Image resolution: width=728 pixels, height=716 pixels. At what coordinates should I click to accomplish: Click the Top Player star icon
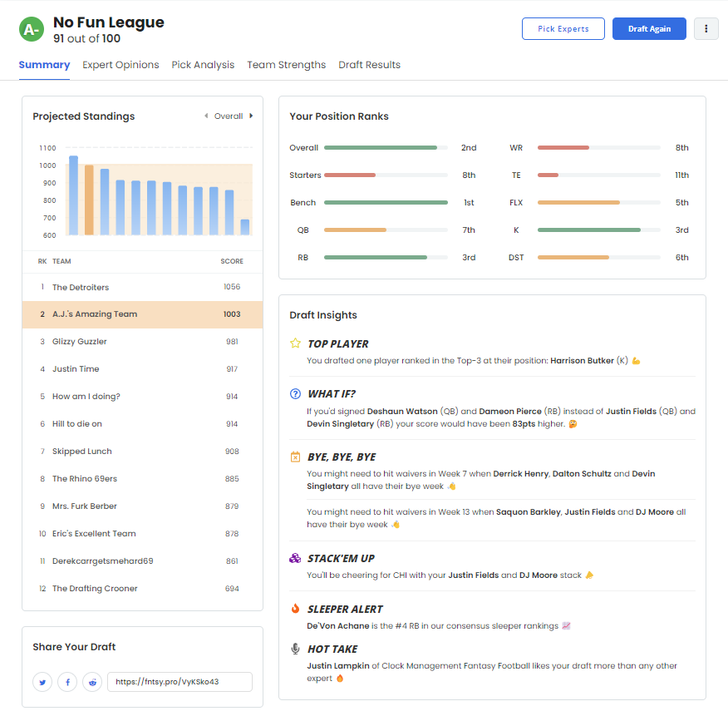coord(295,343)
